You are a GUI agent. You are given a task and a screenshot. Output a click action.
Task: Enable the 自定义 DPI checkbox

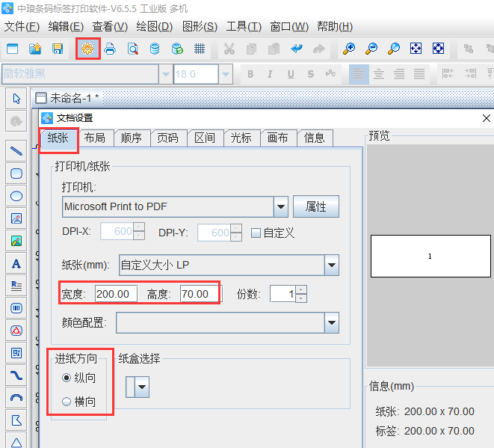(x=256, y=233)
